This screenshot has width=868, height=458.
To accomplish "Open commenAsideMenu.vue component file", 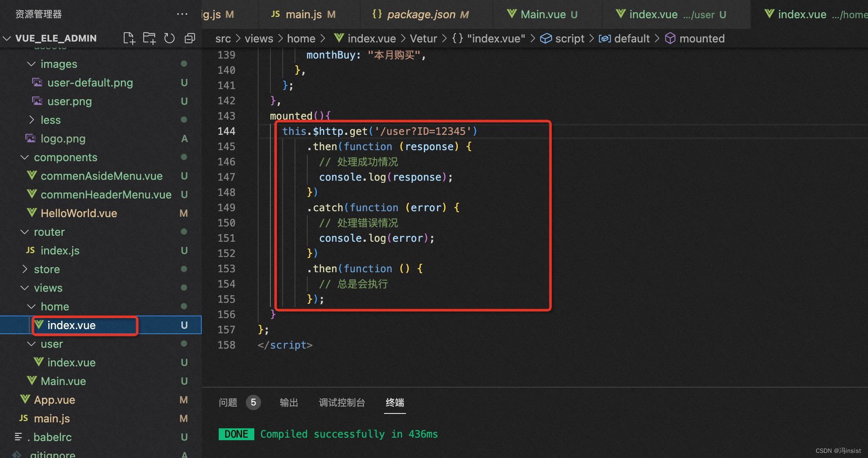I will pos(101,176).
